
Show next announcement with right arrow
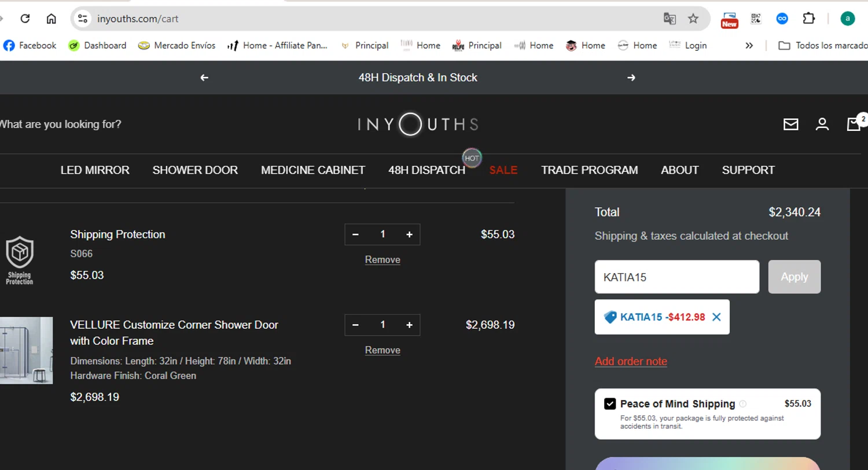[631, 78]
